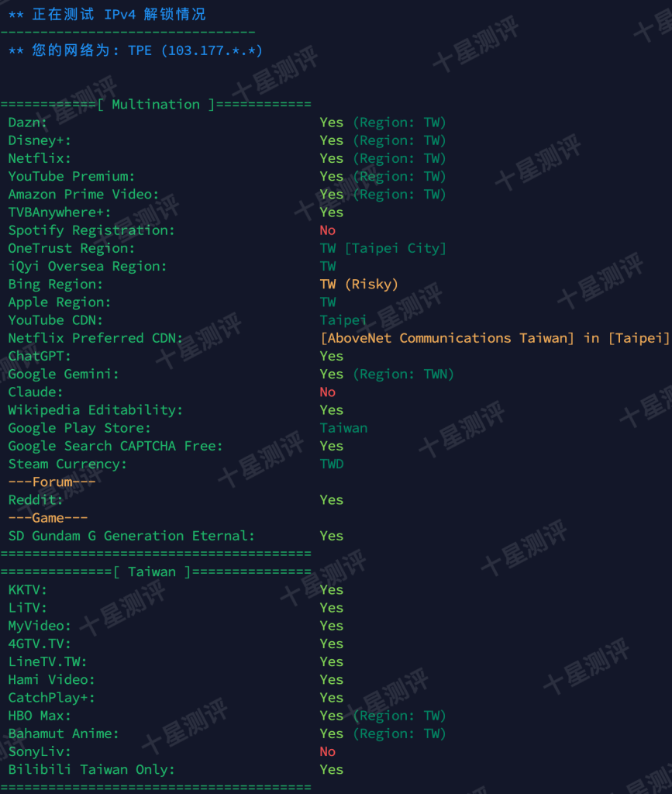Click the 'TW [Taipei City]' value
Image resolution: width=672 pixels, height=794 pixels.
pyautogui.click(x=383, y=248)
